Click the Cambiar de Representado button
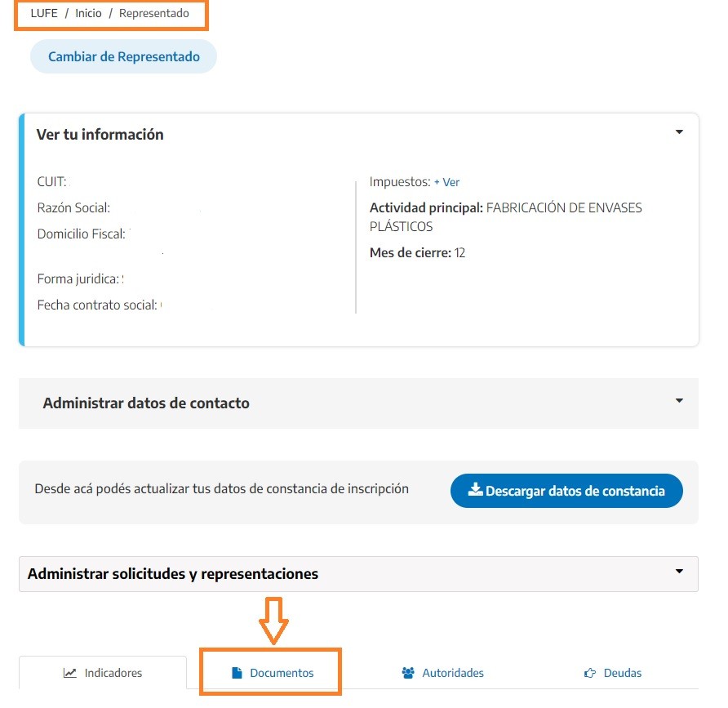 coord(123,56)
